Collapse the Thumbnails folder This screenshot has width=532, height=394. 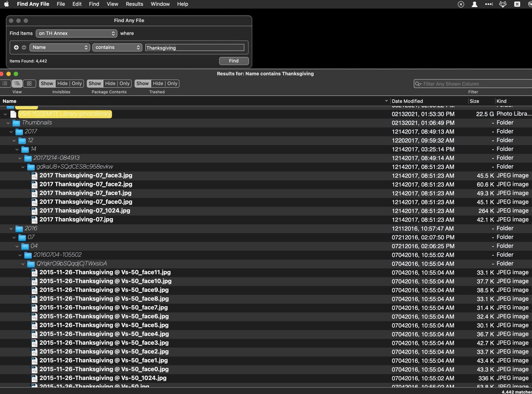point(8,123)
